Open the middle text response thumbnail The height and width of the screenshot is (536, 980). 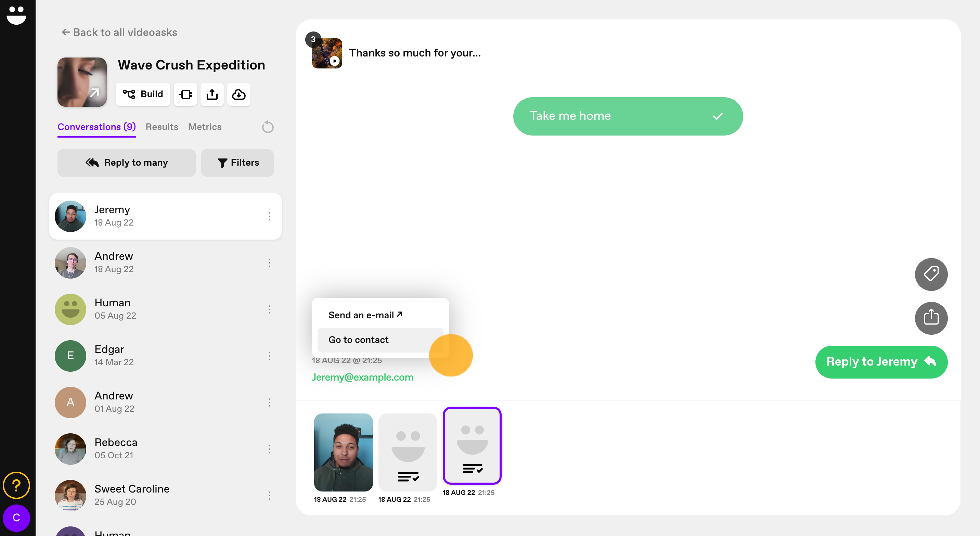click(x=408, y=452)
